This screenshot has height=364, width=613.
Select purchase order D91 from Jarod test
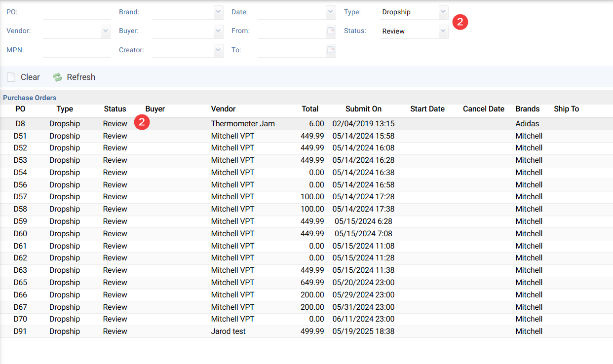click(228, 331)
